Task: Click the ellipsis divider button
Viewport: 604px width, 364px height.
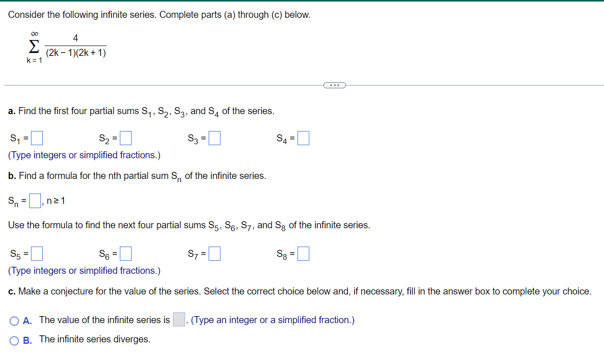Action: coord(334,85)
